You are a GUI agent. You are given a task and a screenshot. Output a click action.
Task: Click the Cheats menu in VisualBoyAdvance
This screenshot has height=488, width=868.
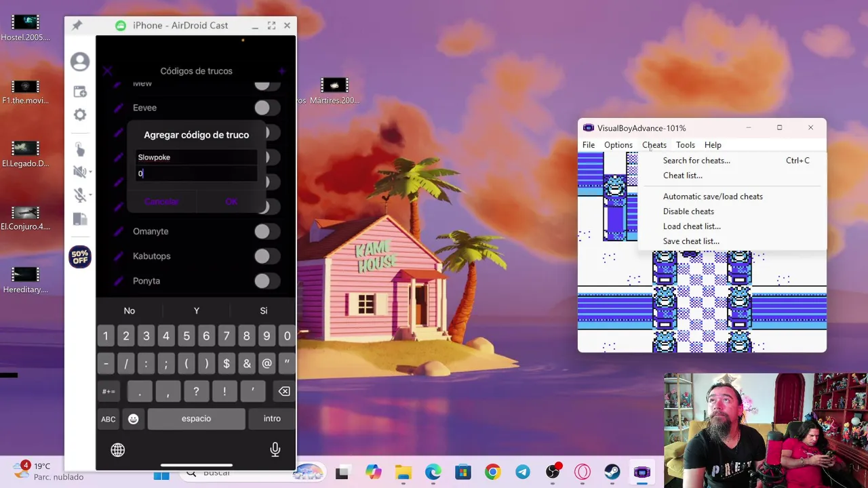pos(654,145)
